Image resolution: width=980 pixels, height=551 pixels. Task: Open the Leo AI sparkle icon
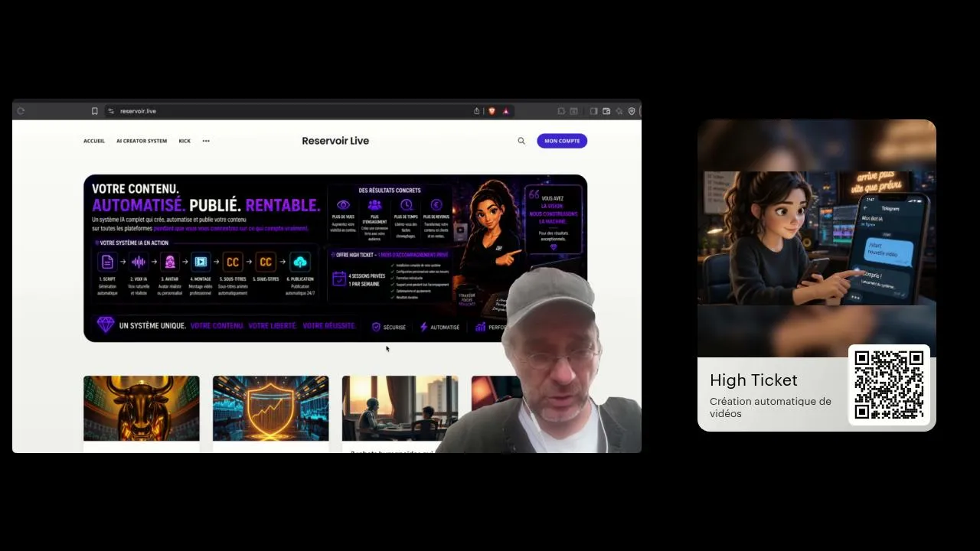[619, 111]
